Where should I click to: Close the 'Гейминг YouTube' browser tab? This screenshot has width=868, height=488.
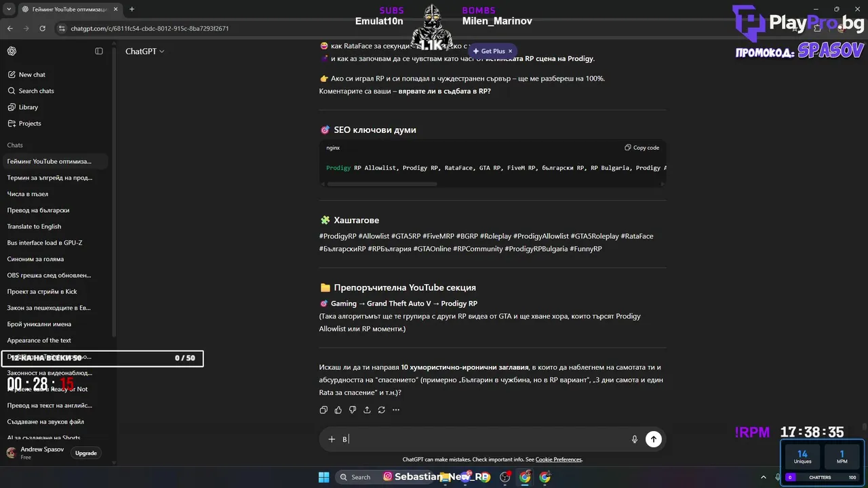coord(115,9)
